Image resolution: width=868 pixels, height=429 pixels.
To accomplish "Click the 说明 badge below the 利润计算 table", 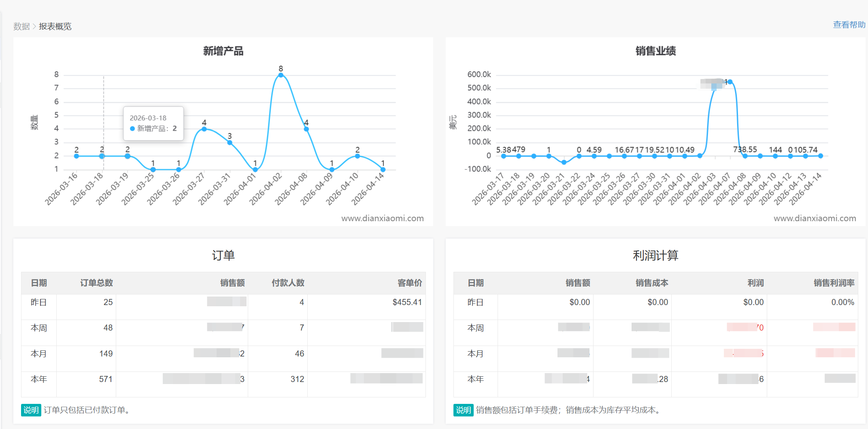I will click(x=463, y=410).
